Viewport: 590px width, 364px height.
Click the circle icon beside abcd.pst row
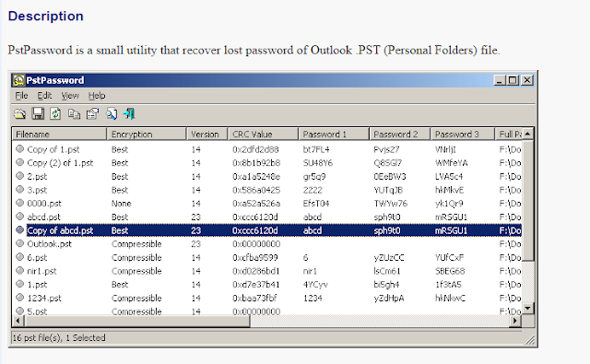[x=20, y=217]
